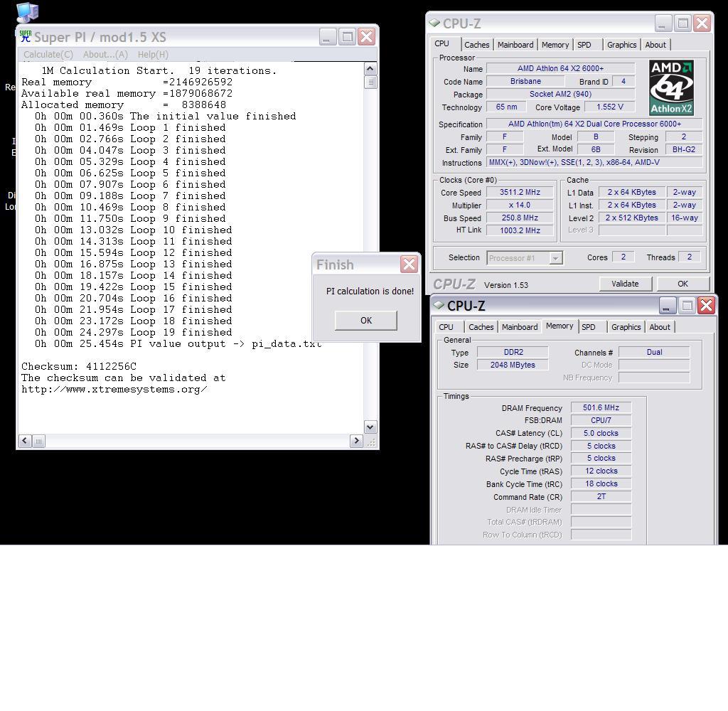Viewport: 728px width, 711px height.
Task: Maximize the Super PI window
Action: coord(347,37)
